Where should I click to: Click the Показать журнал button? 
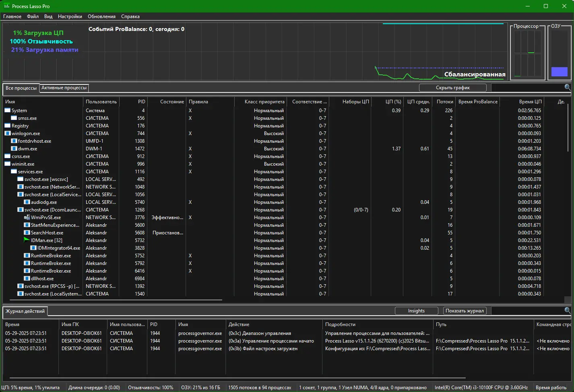click(465, 311)
